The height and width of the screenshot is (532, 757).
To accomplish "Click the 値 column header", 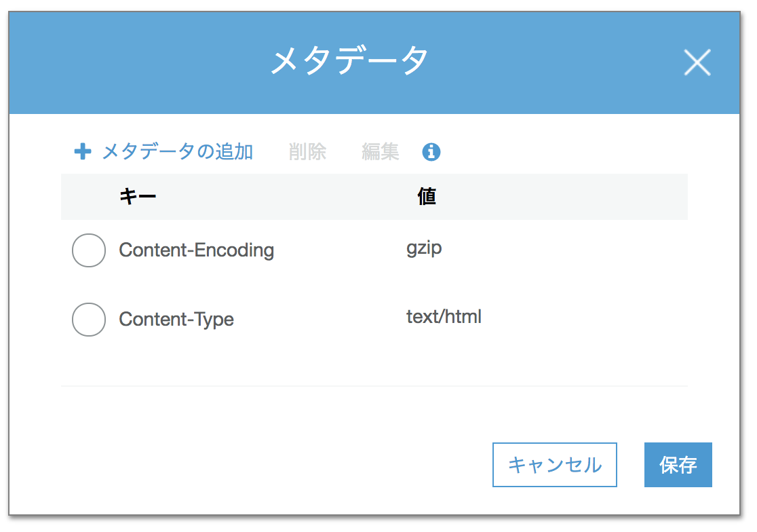I will (425, 196).
